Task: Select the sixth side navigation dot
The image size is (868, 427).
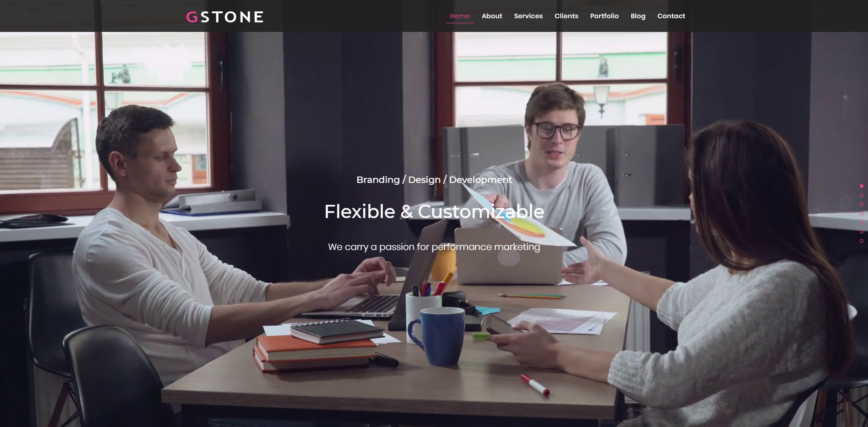Action: (861, 232)
